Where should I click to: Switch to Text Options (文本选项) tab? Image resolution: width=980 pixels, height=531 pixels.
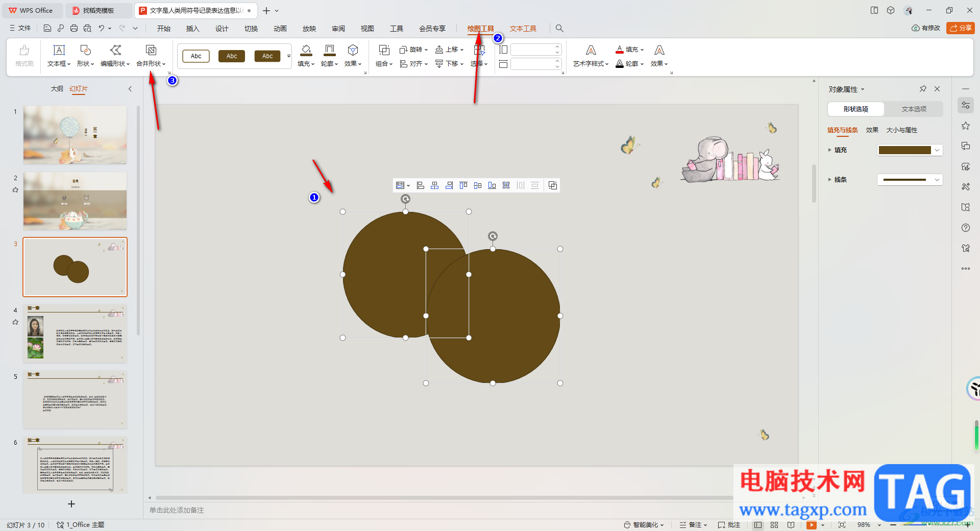point(914,109)
